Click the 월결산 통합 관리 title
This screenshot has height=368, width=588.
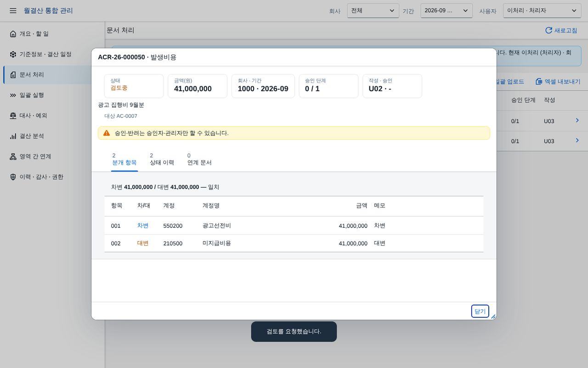pos(48,11)
